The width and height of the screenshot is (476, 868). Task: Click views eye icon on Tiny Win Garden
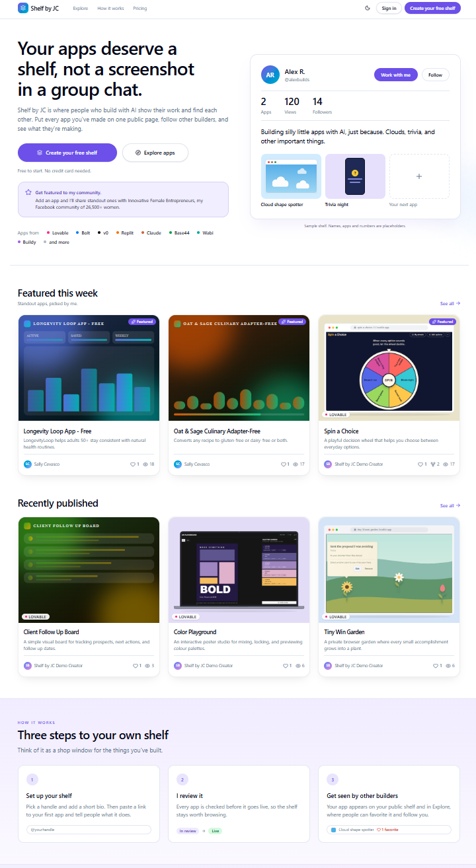pyautogui.click(x=448, y=666)
